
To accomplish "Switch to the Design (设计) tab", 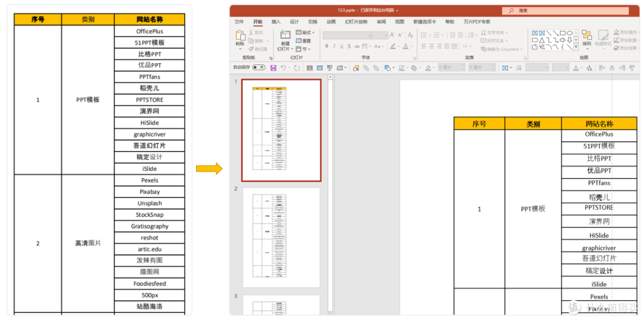I will pyautogui.click(x=295, y=21).
